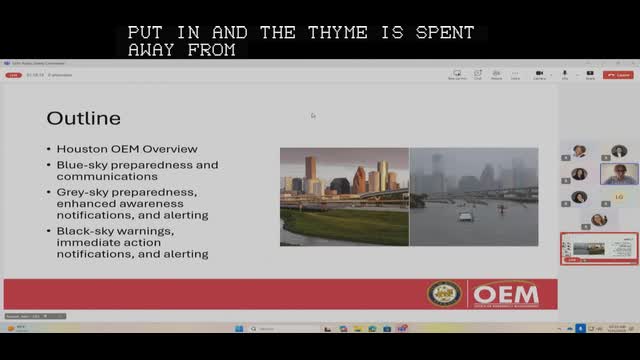Click the "Black-sky warnings" bullet text
Screen dimensions: 640x360
click(116, 231)
